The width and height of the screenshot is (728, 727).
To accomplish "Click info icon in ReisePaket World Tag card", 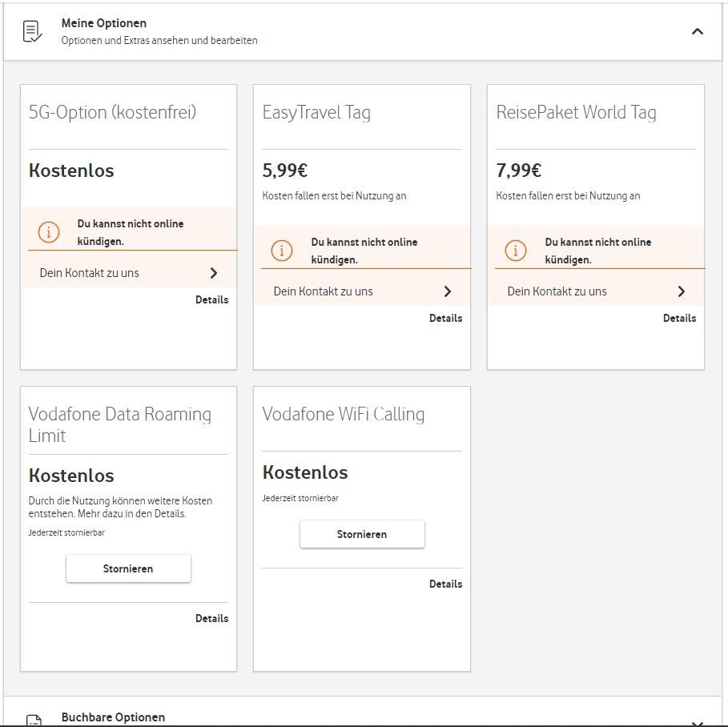I will [516, 251].
